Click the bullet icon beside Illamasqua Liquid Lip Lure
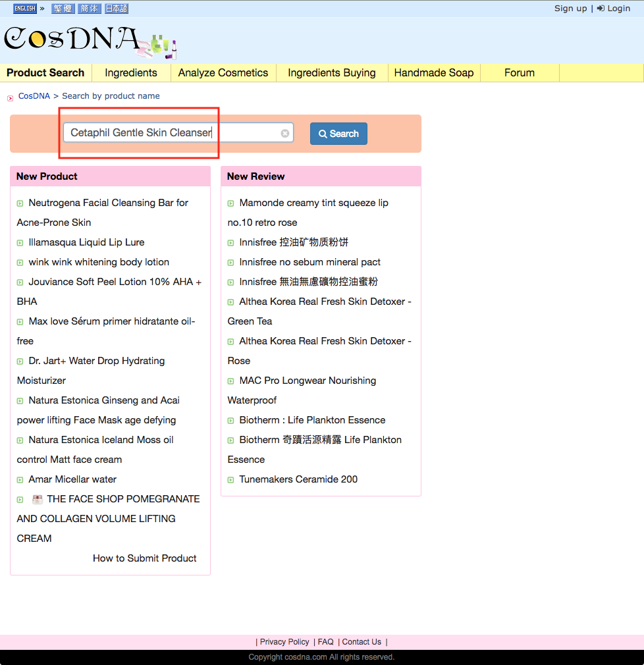 (x=20, y=243)
